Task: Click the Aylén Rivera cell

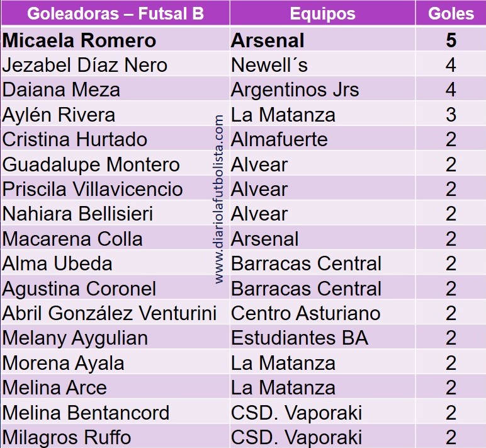Action: [x=59, y=115]
